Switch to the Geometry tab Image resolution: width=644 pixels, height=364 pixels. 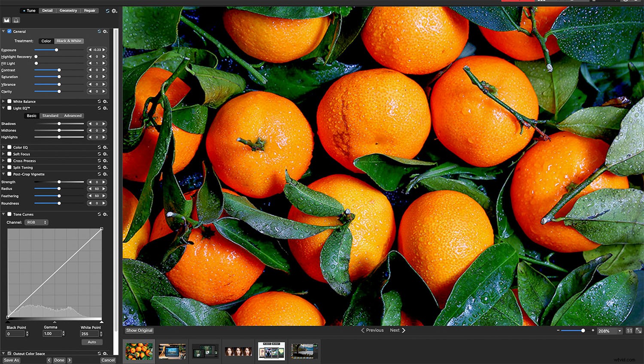(x=68, y=10)
